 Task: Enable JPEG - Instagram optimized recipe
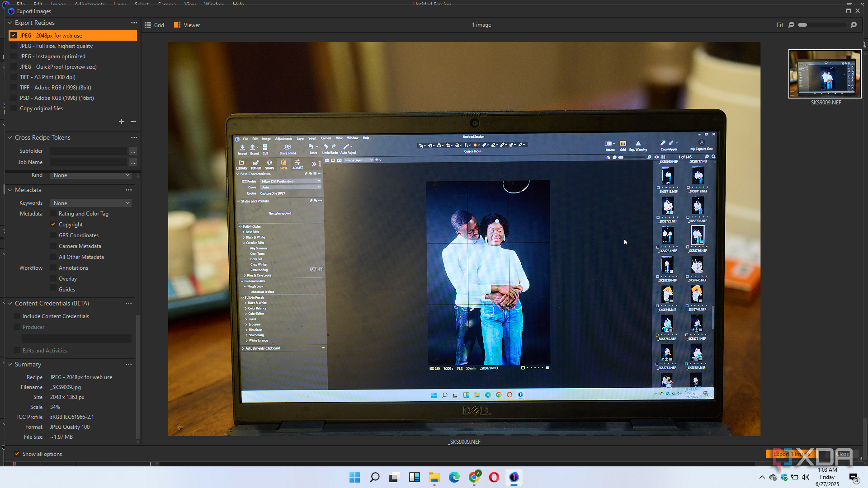[14, 56]
